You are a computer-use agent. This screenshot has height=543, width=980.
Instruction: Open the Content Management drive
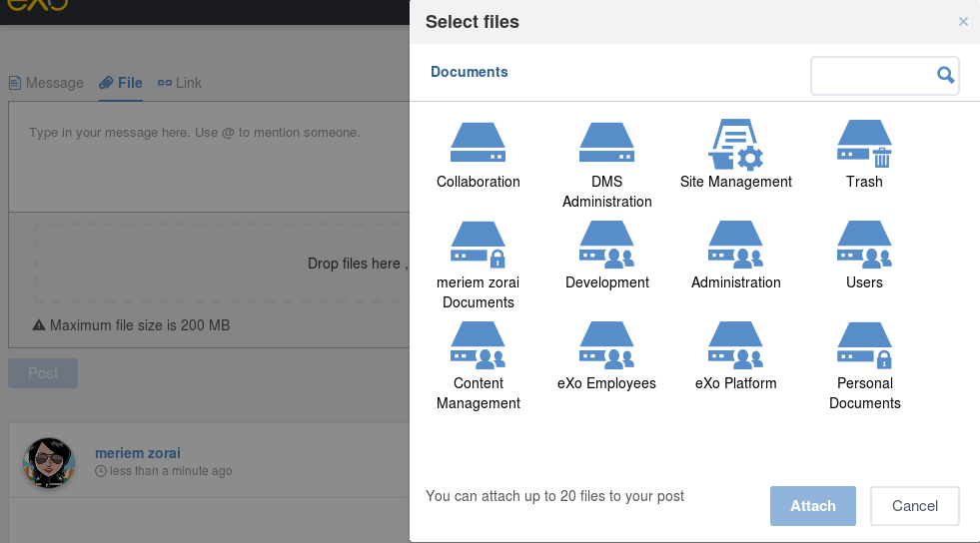point(478,345)
